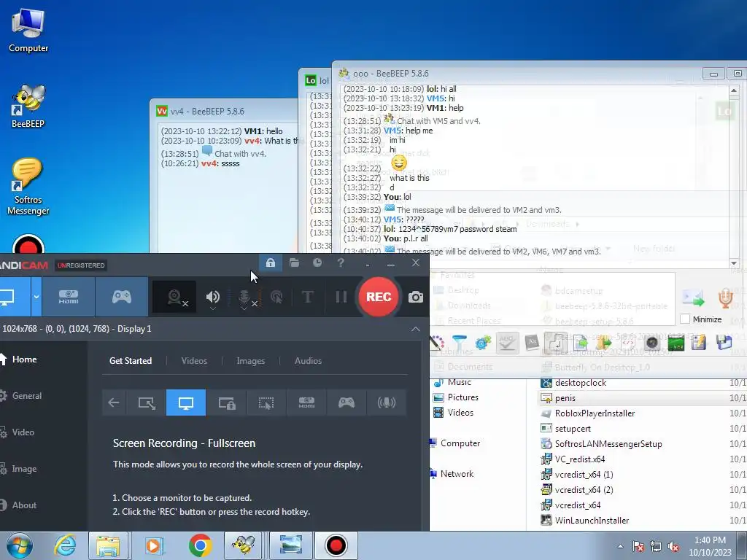Open speaker settings small arrow below speaker
Image resolution: width=747 pixels, height=560 pixels.
click(212, 308)
